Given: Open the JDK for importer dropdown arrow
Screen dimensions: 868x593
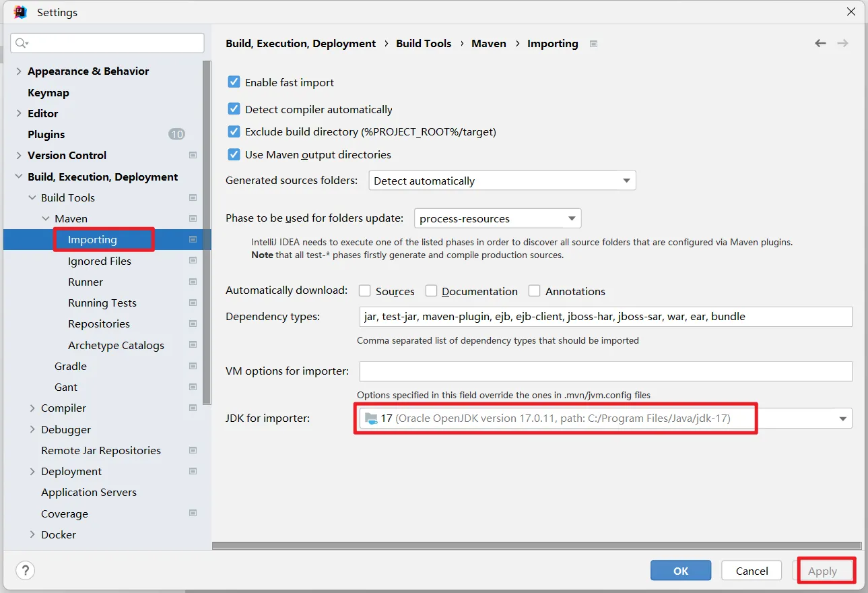Looking at the screenshot, I should click(x=842, y=418).
